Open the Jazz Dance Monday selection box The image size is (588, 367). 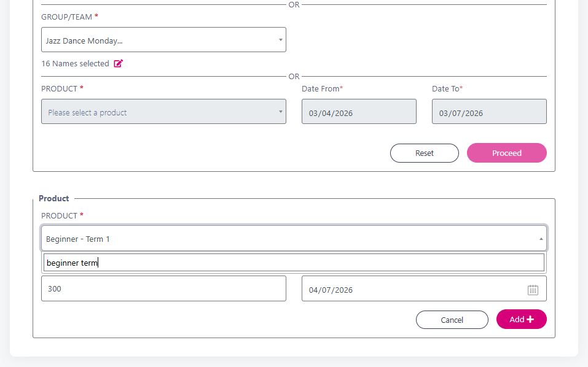coord(163,40)
